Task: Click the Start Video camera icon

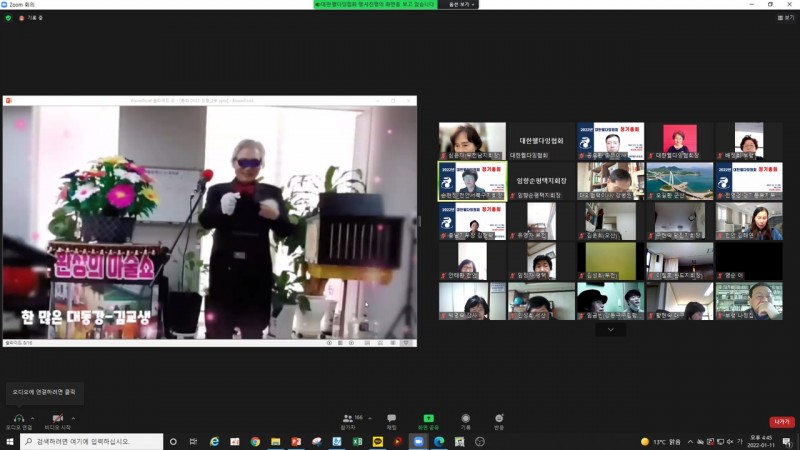Action: click(x=58, y=418)
